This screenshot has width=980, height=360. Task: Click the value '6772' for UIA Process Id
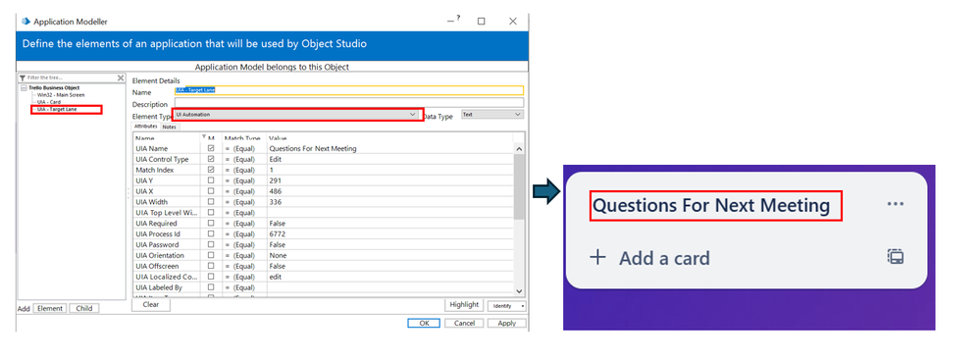click(x=277, y=233)
